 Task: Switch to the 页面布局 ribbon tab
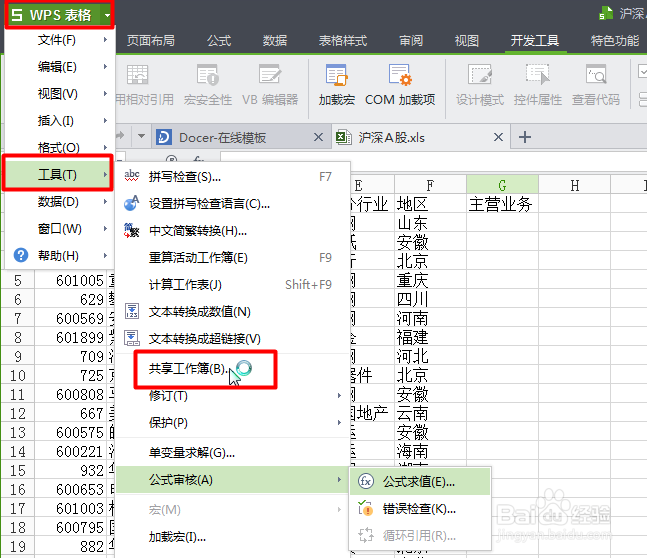pyautogui.click(x=151, y=40)
